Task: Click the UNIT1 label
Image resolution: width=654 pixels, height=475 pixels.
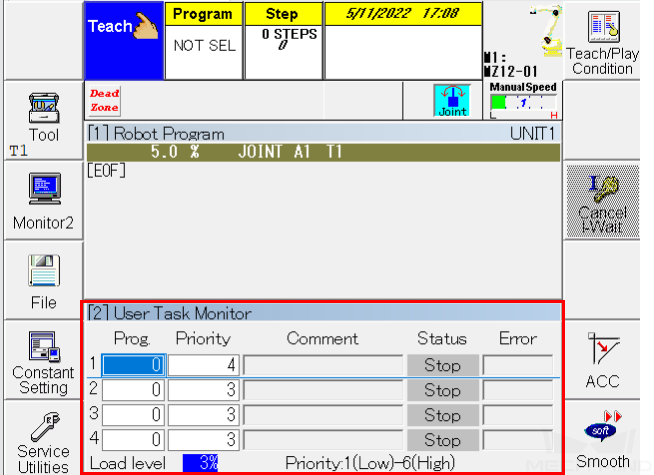Action: pyautogui.click(x=533, y=134)
